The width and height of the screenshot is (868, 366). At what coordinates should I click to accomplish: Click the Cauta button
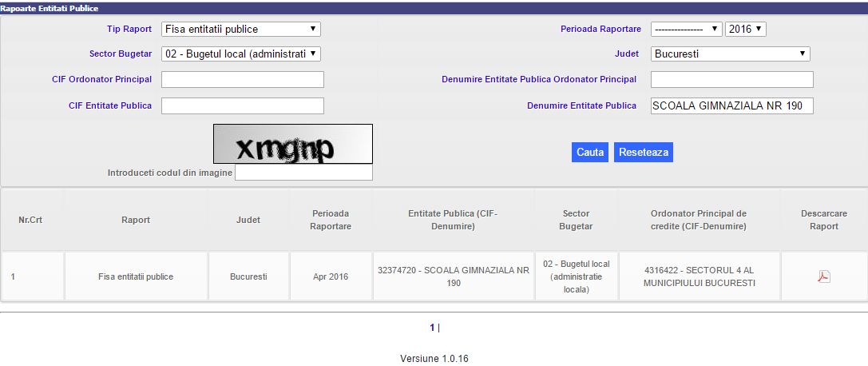[590, 153]
